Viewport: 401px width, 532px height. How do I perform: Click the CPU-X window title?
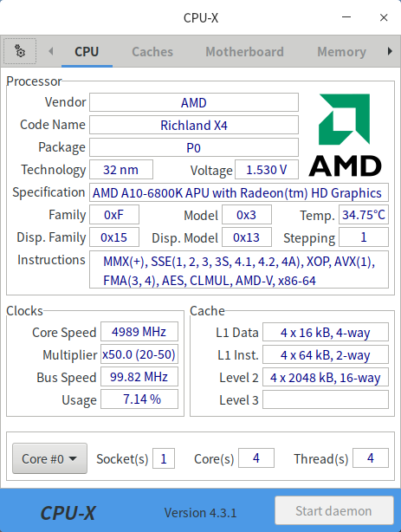point(201,17)
